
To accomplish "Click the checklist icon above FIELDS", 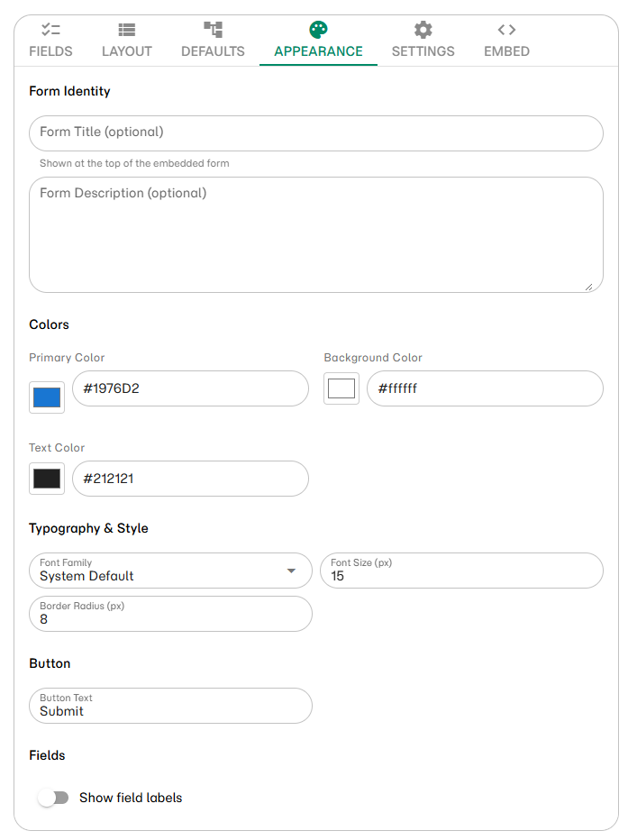I will (x=50, y=28).
